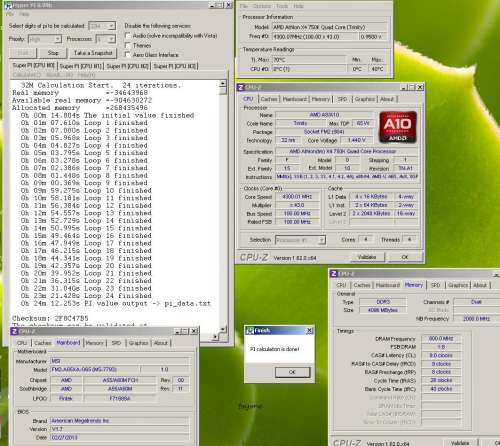500x446 pixels.
Task: Select the Caches tab in the Memory CPU-Z window
Action: pos(362,285)
